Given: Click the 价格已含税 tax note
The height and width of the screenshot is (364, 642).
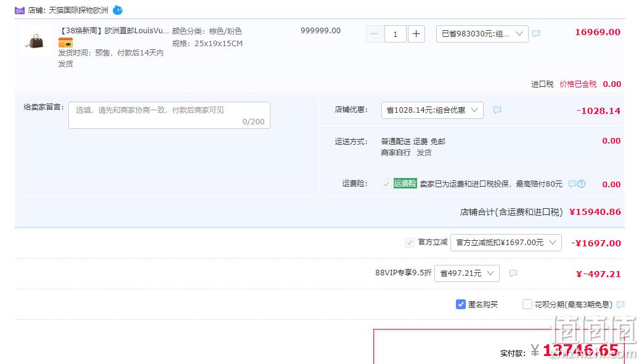Looking at the screenshot, I should [x=578, y=84].
